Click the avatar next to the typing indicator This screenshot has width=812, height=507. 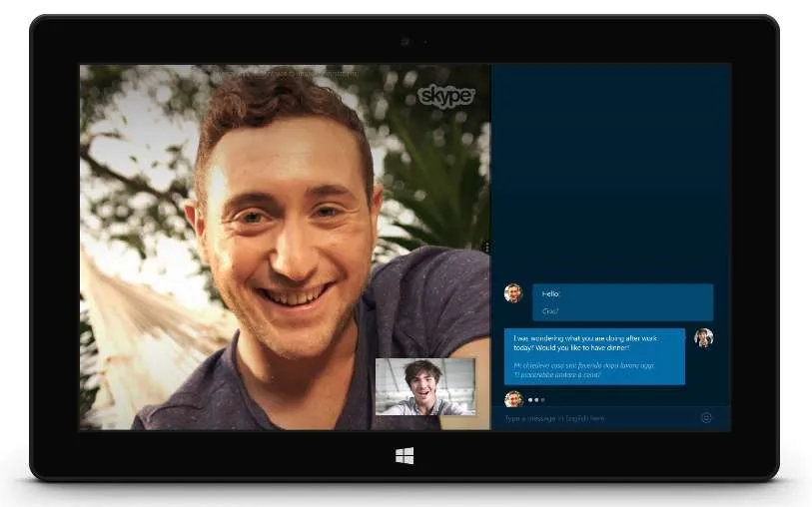[513, 399]
